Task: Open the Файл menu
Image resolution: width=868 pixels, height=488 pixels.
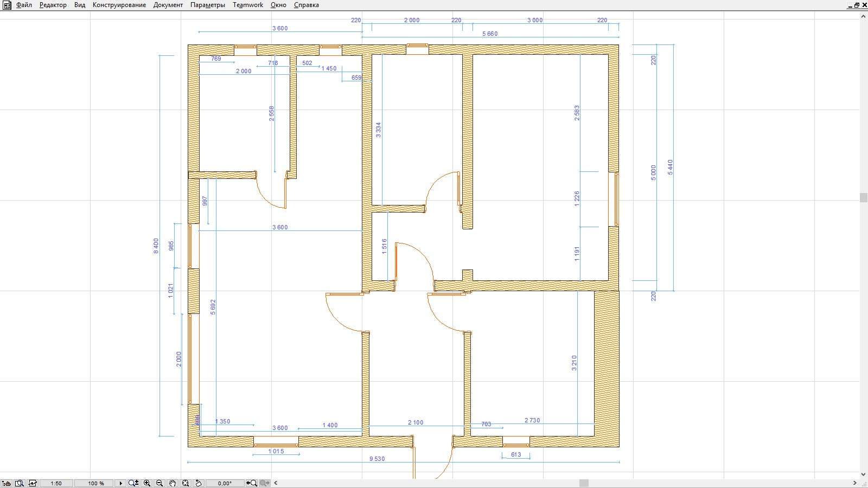Action: (24, 5)
